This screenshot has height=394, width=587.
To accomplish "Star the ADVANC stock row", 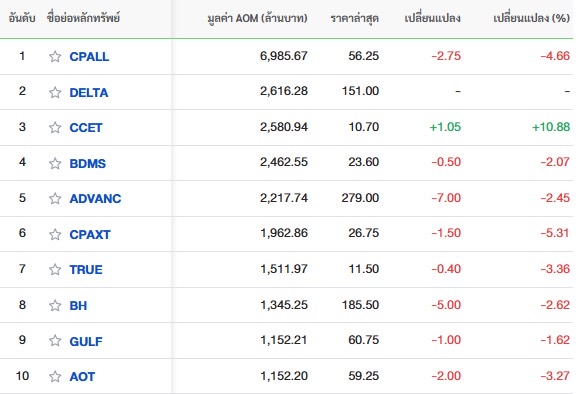I will [x=55, y=198].
